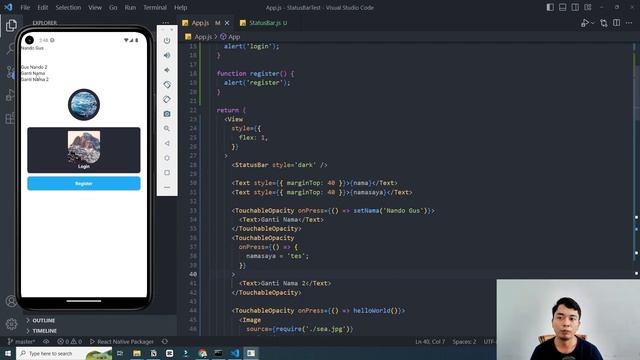640x360 pixels.
Task: Toggle the bottom panel layout button
Action: 562,7
